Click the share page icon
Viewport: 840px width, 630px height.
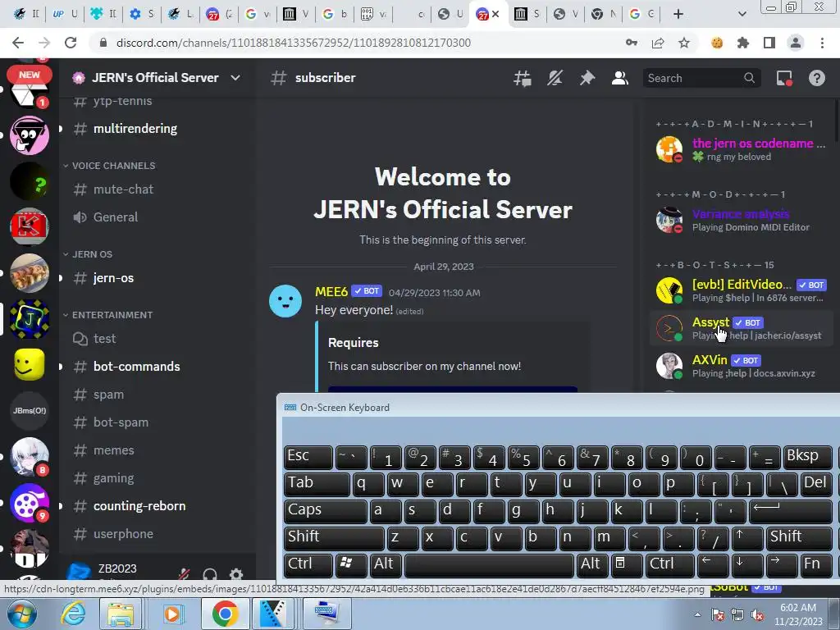coord(658,43)
